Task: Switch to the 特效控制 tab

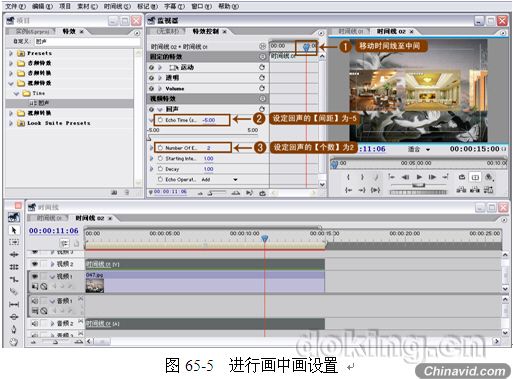Action: pyautogui.click(x=206, y=31)
